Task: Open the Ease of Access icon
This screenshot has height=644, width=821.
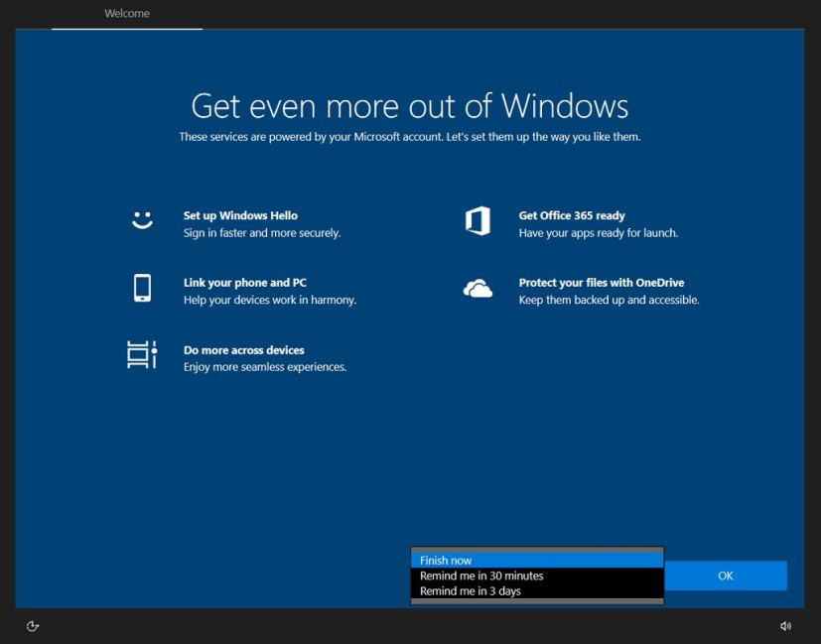Action: click(33, 626)
